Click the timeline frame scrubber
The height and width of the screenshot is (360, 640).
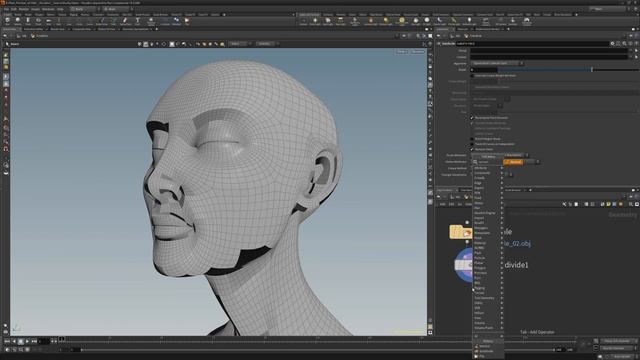tap(62, 339)
